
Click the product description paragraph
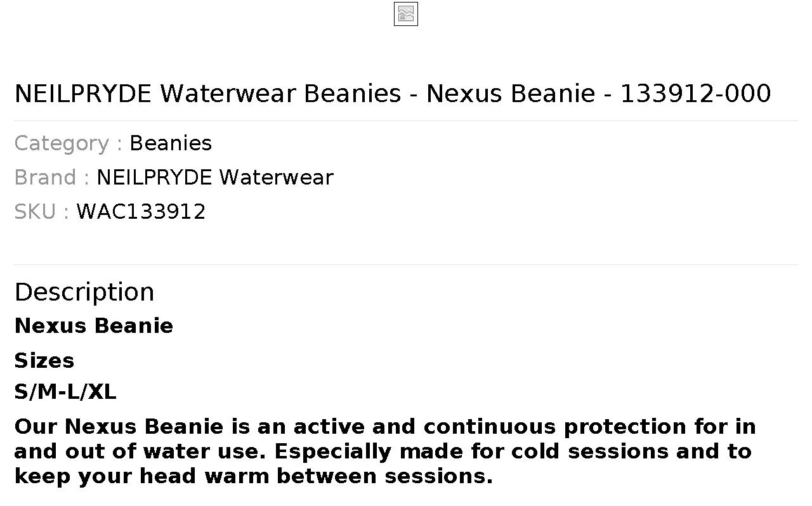385,451
